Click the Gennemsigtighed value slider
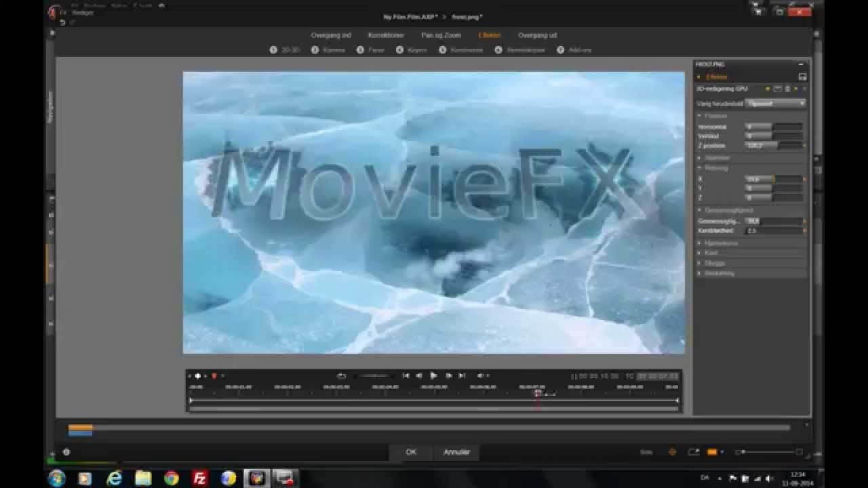Image resolution: width=868 pixels, height=488 pixels. pos(773,221)
